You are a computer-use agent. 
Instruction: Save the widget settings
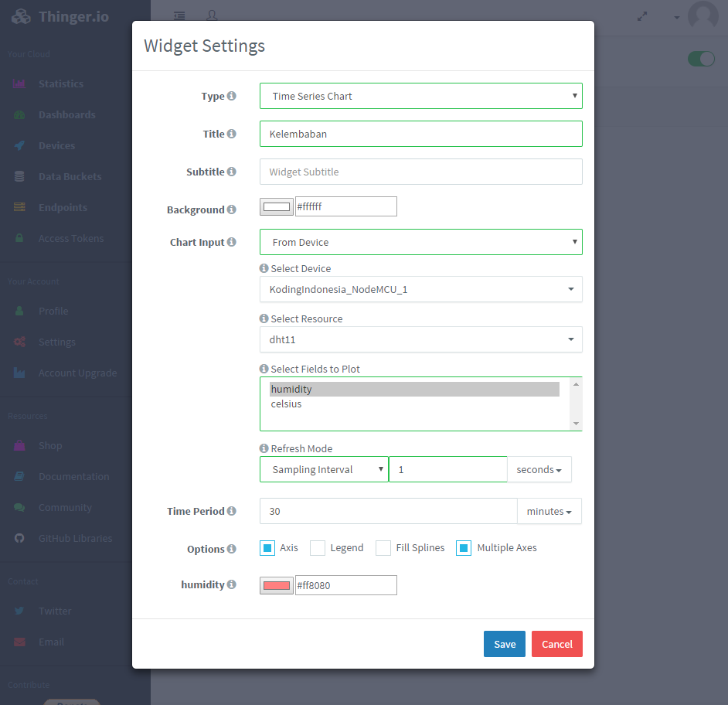(x=504, y=644)
